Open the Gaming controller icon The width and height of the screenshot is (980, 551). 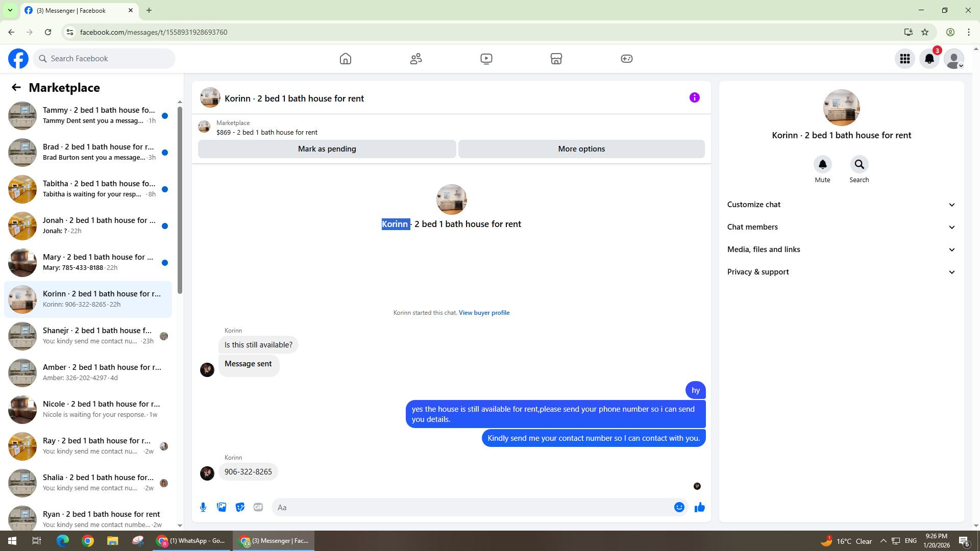(x=627, y=59)
